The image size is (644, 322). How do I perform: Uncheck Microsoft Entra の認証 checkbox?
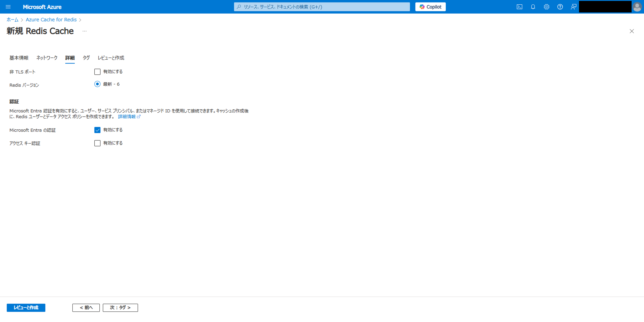[x=97, y=130]
